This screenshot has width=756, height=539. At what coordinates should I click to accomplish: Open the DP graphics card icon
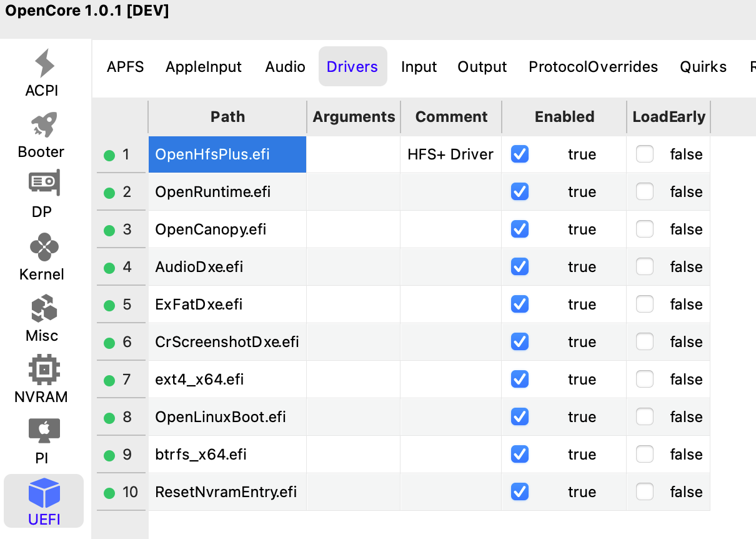pyautogui.click(x=43, y=183)
